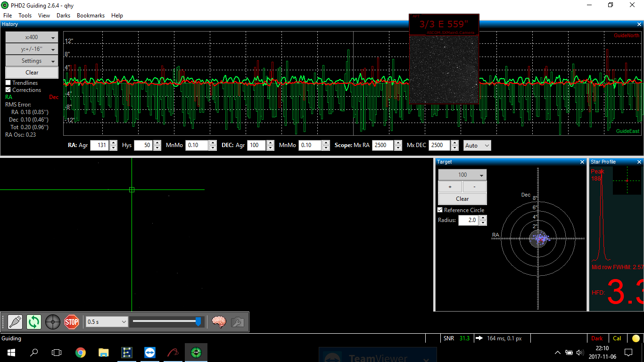
Task: Open TeamViewer from the taskbar
Action: (150, 352)
